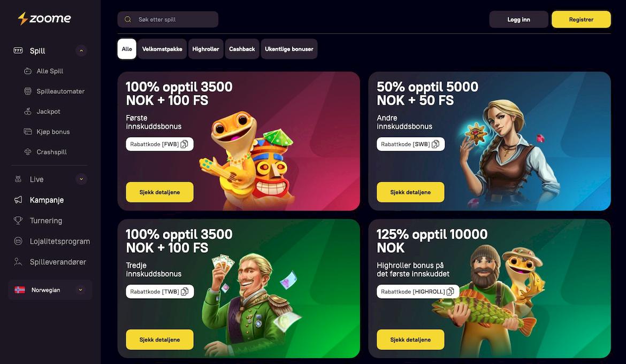Select the Cashback filter tab

tap(242, 49)
